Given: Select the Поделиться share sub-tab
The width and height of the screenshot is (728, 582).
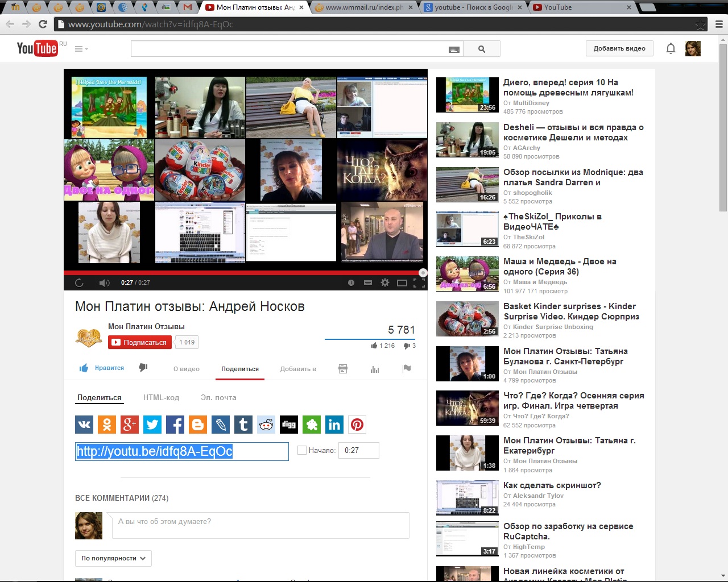Looking at the screenshot, I should 100,397.
